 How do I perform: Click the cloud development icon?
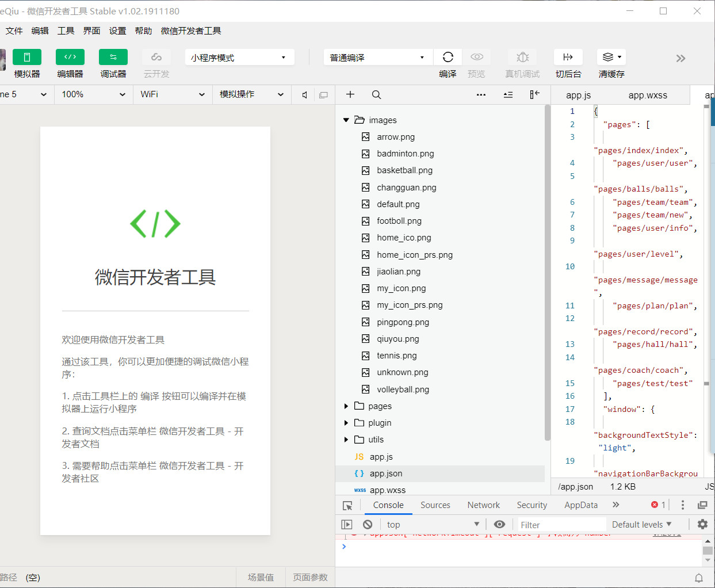point(156,57)
